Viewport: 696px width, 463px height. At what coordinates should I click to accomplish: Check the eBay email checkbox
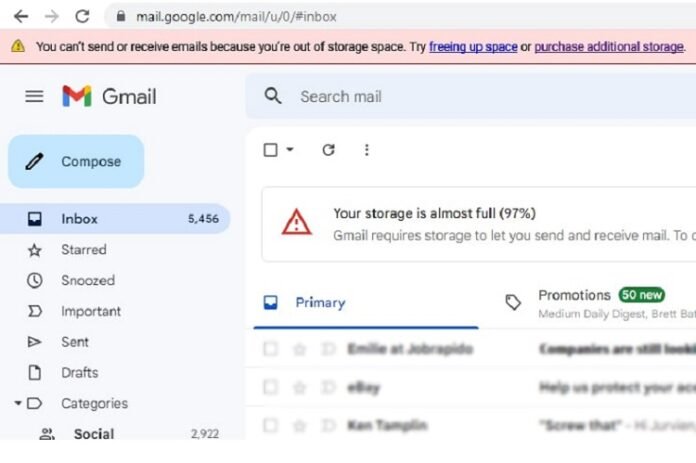[270, 387]
